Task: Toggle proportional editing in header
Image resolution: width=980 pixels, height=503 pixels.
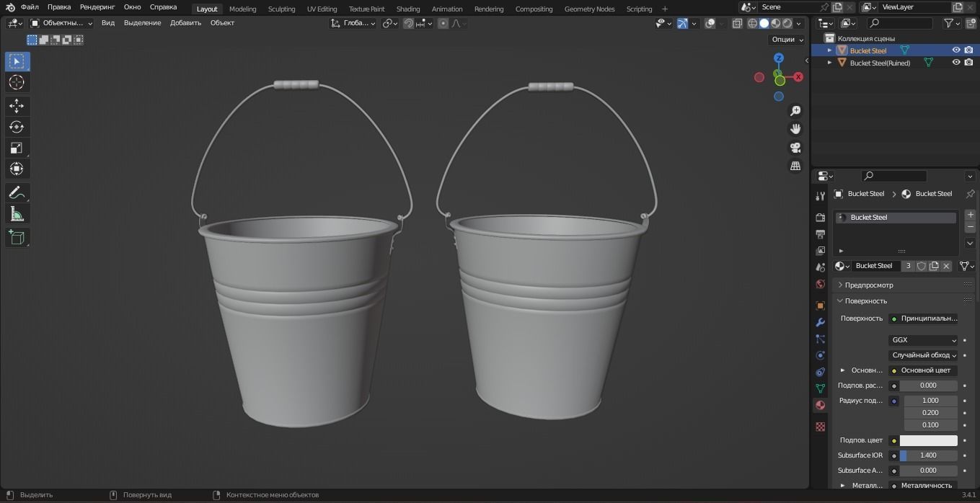Action: click(443, 23)
